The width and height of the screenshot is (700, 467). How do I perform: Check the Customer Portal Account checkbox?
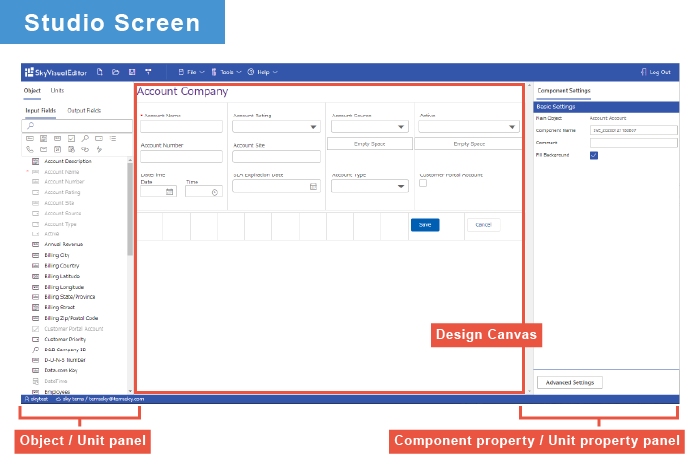tap(423, 183)
